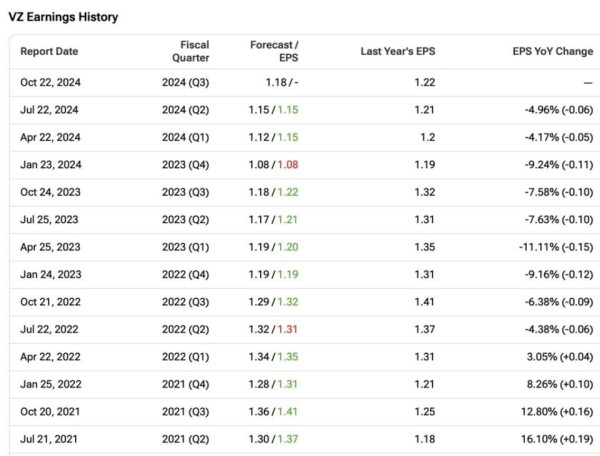Click report date 'Jan 24, 2023'
Viewport: 600px width, 456px height.
[51, 274]
